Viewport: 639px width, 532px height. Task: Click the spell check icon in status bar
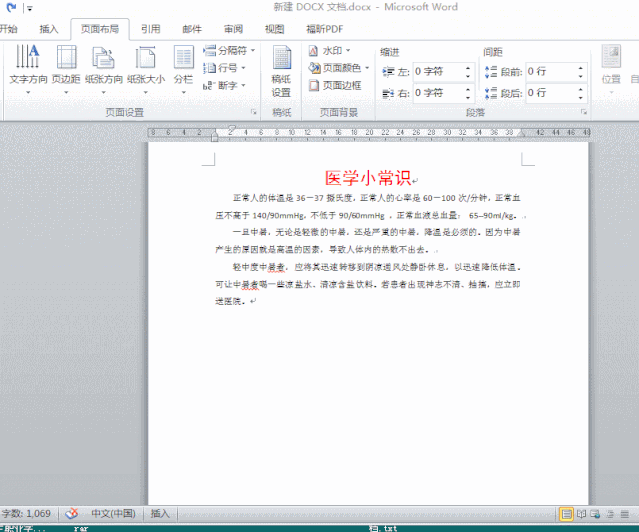(74, 513)
